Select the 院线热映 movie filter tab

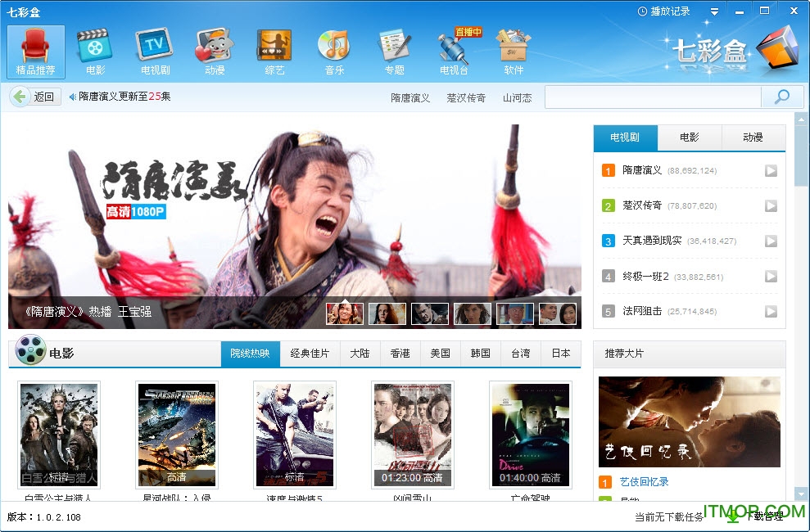tap(251, 354)
